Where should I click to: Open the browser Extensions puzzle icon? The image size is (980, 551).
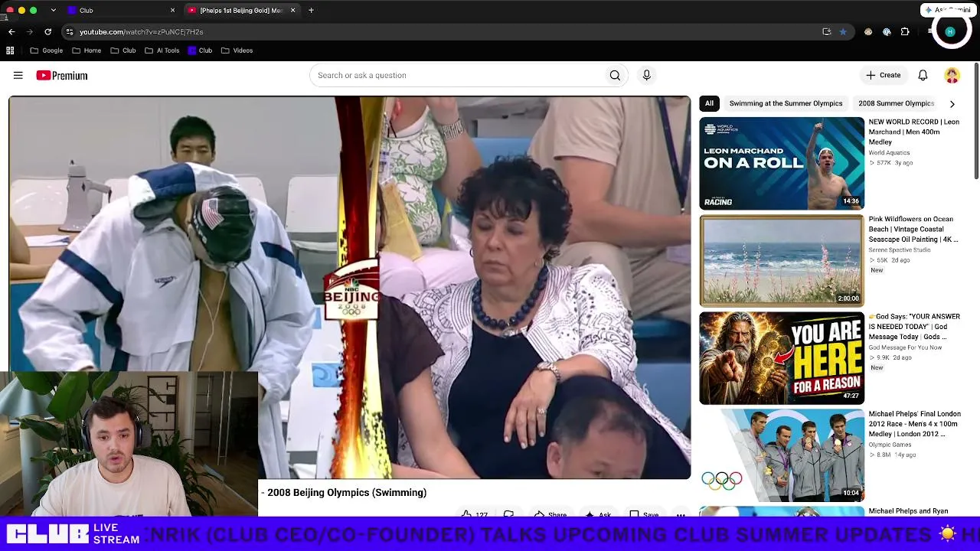tap(905, 31)
